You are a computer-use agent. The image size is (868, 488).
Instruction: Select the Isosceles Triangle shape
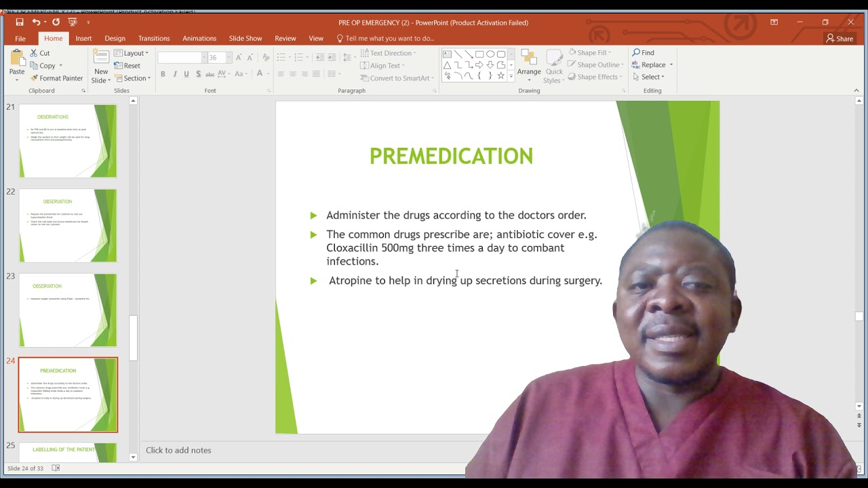pos(447,65)
